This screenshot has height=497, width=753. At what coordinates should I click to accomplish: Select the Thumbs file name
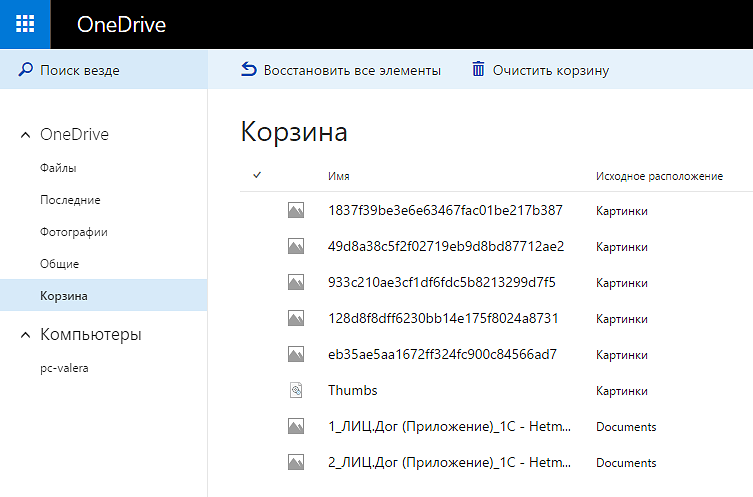coord(353,390)
